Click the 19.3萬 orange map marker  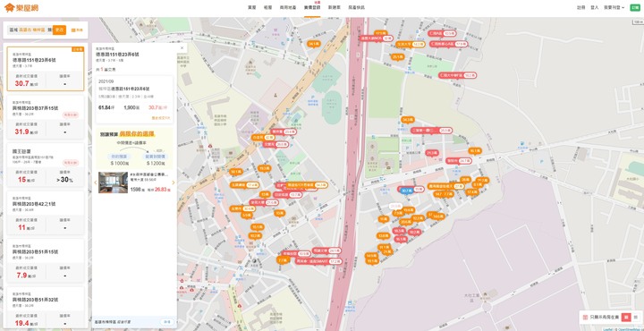pyautogui.click(x=264, y=168)
